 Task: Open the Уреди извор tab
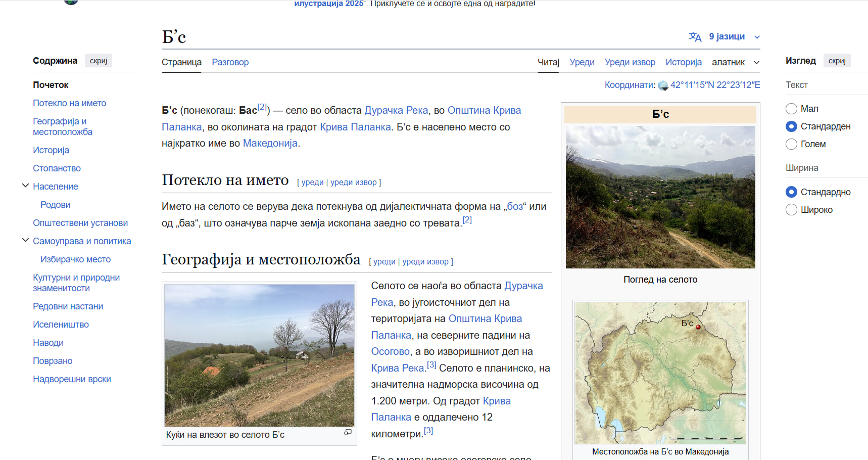click(630, 62)
